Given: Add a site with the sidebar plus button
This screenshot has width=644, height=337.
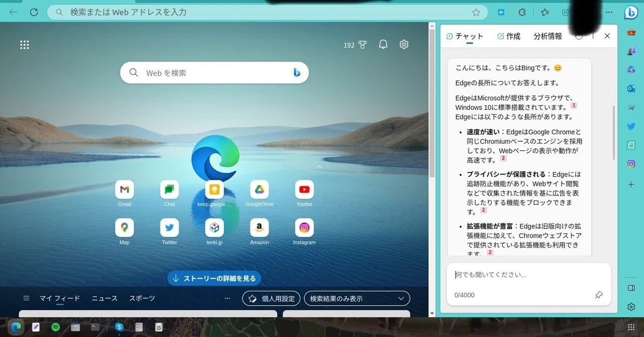Looking at the screenshot, I should pyautogui.click(x=631, y=185).
